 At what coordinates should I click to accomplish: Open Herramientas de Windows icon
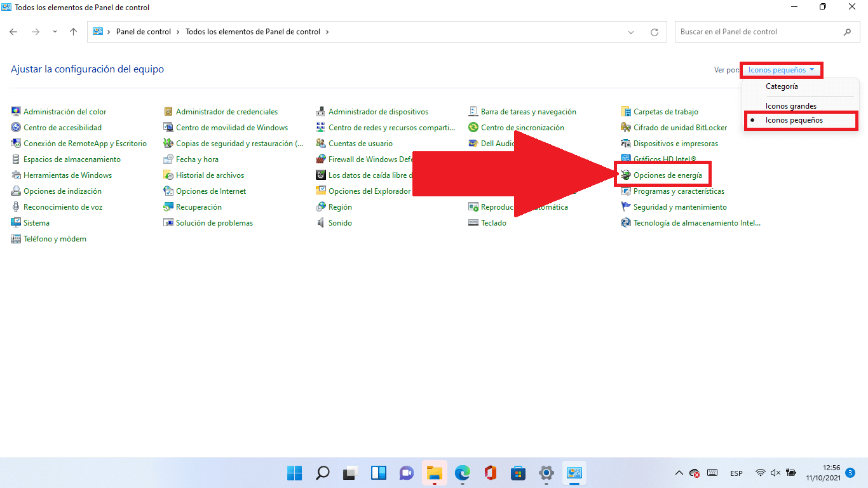tap(16, 175)
